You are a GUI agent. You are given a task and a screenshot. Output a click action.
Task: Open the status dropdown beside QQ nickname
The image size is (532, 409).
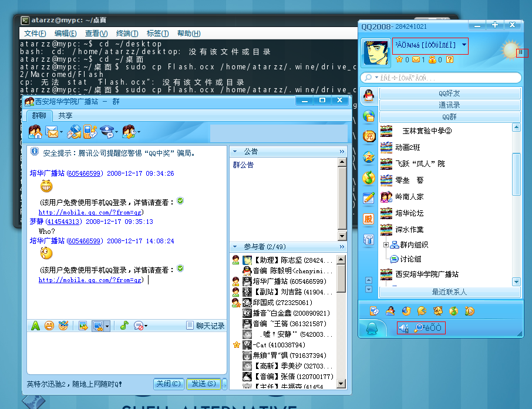point(464,45)
